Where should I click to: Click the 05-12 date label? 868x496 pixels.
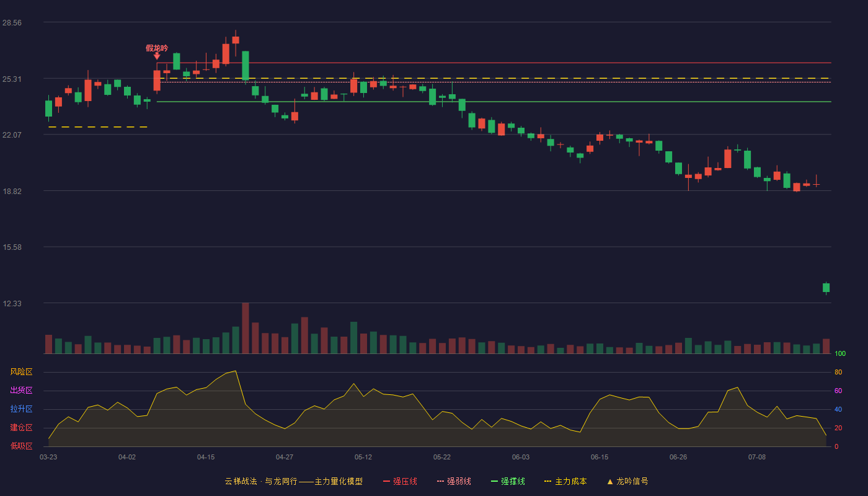(x=363, y=457)
